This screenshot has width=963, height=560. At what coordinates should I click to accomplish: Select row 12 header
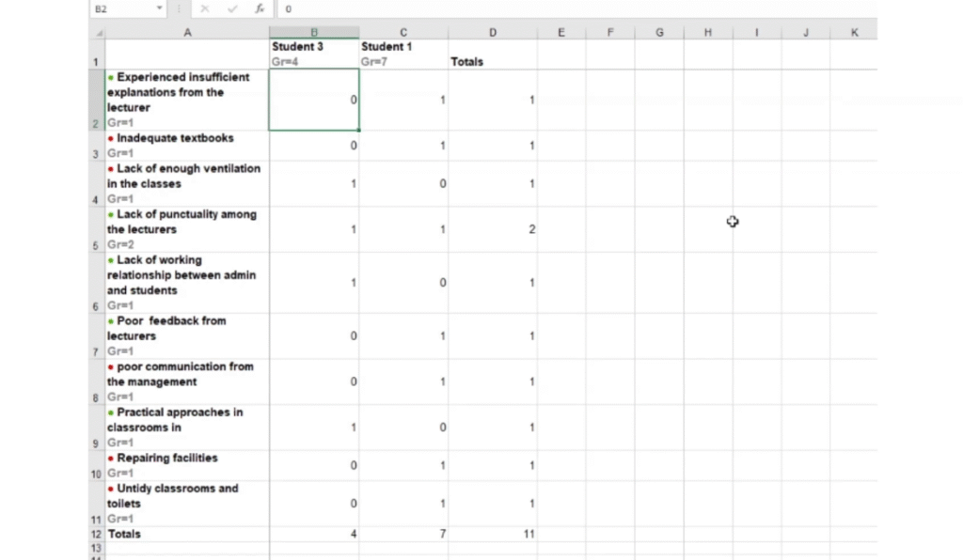97,534
